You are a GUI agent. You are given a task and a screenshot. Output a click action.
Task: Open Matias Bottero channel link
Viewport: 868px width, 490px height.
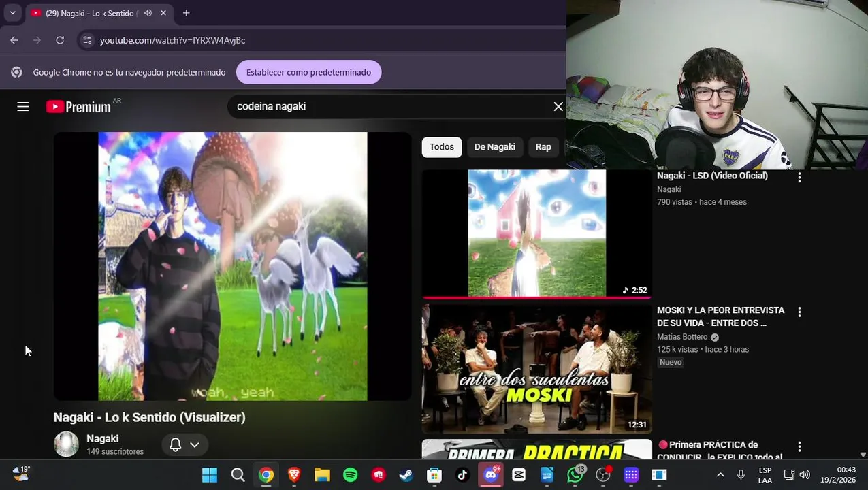coord(682,337)
